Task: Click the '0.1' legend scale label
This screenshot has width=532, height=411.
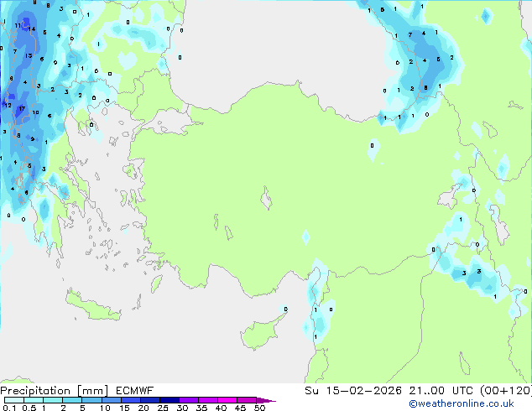Action: tap(9, 408)
